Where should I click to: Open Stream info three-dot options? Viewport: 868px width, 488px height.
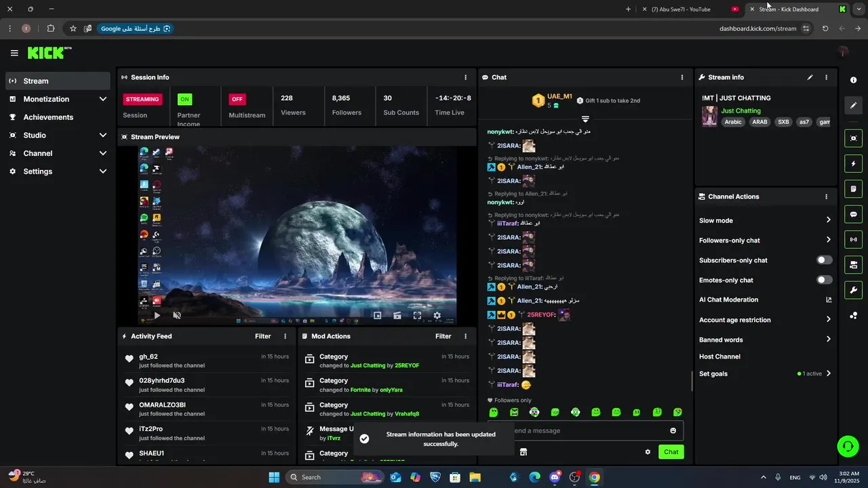coord(826,77)
